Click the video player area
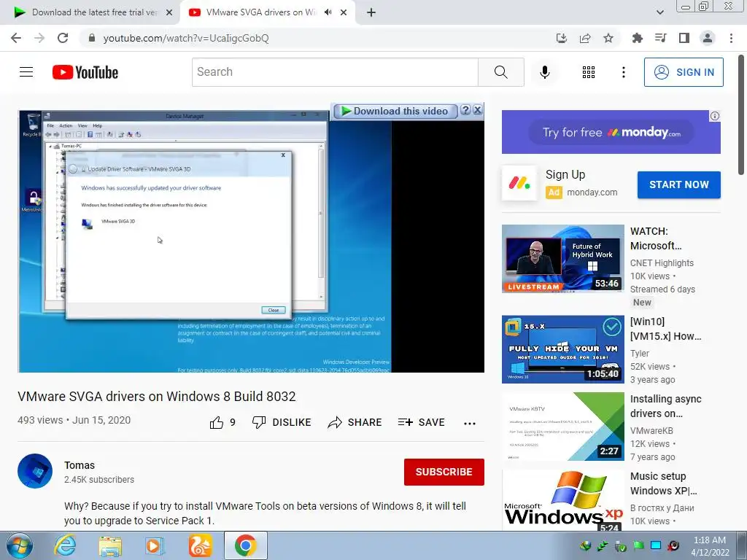747x560 pixels. coord(251,241)
